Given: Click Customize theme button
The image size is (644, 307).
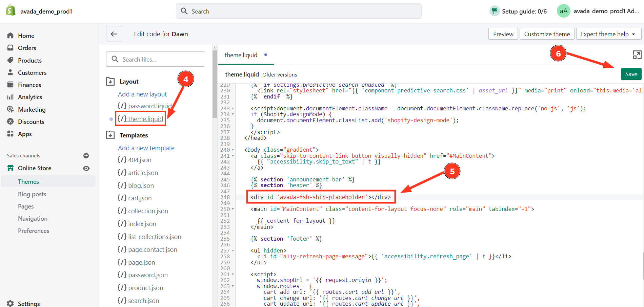Looking at the screenshot, I should (547, 34).
